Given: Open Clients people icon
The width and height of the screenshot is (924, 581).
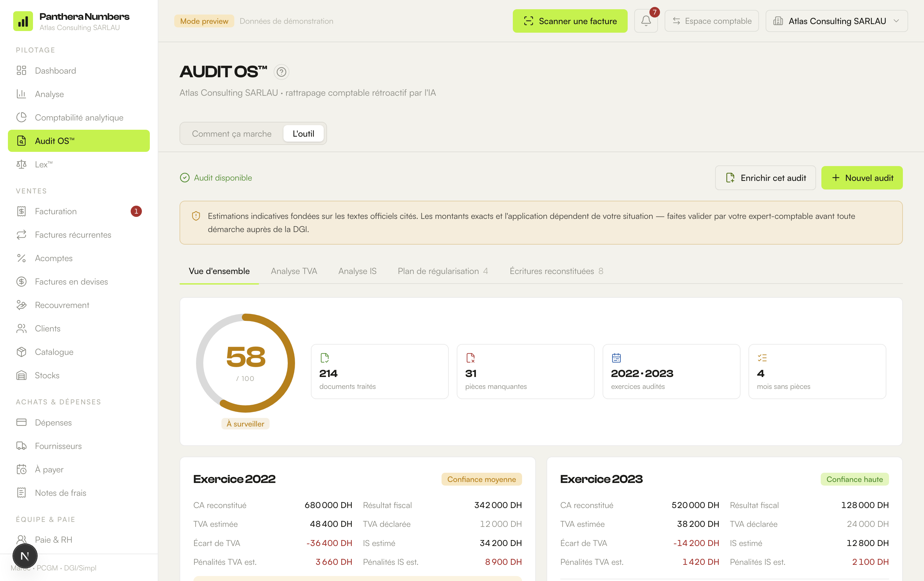Looking at the screenshot, I should coord(21,328).
